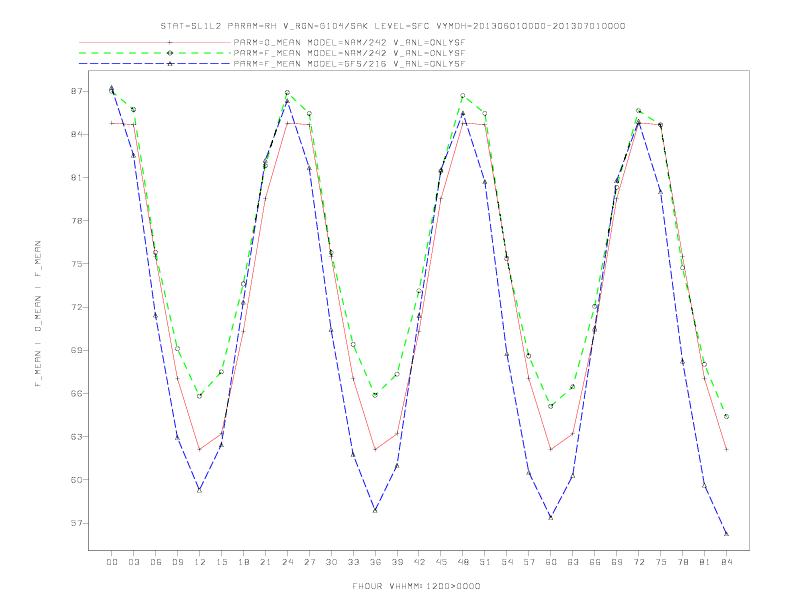The width and height of the screenshot is (792, 612).
Task: Select the blue F_MEAN GFS/216 legend label
Action: [x=349, y=64]
